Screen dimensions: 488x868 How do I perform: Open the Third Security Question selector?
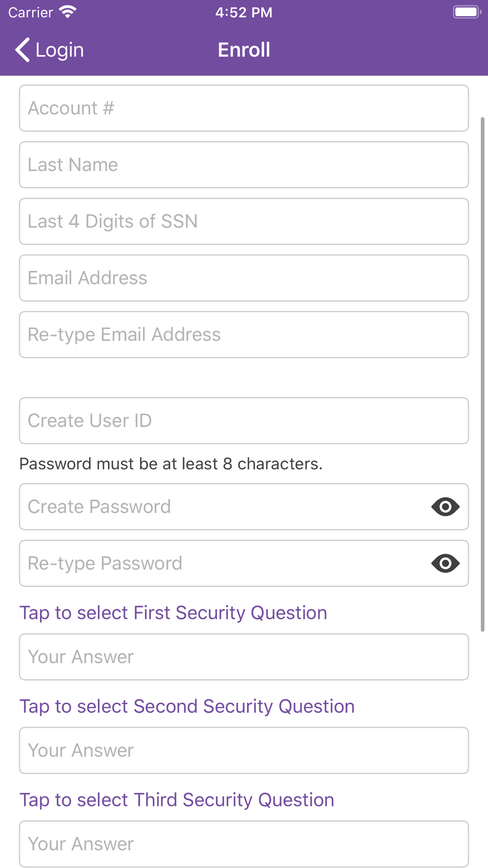click(177, 800)
